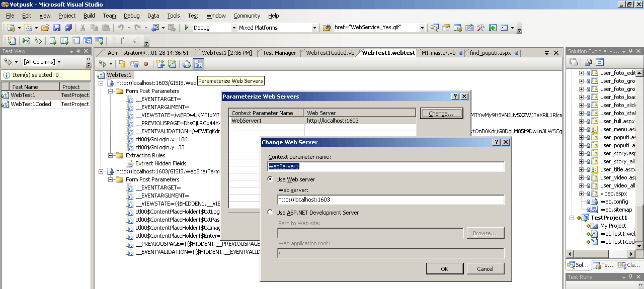Screen dimensions: 644x289
Task: Click the pin icon on Test View panel
Action: coord(78,51)
